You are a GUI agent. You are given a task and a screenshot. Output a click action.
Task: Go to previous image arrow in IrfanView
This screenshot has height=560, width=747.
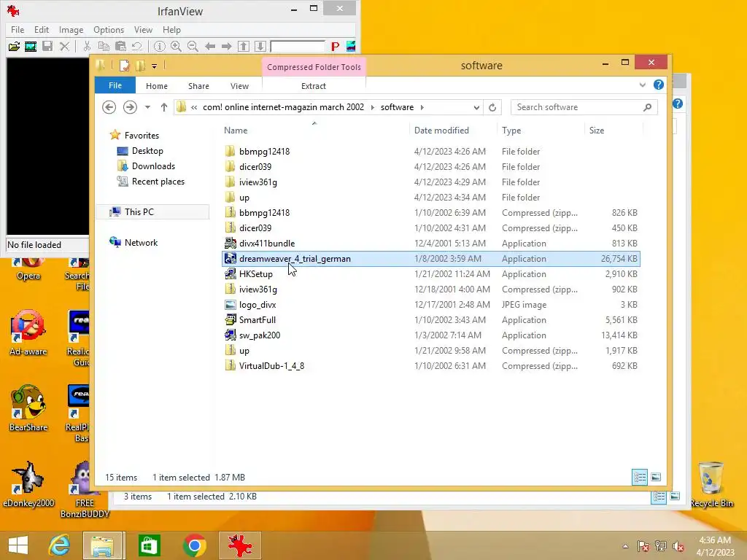(x=209, y=46)
